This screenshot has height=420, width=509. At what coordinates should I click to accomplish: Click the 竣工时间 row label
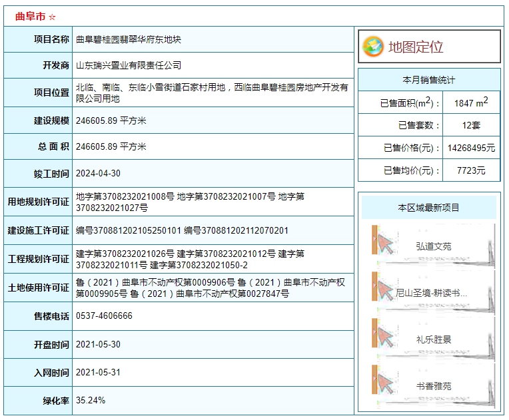coord(51,174)
